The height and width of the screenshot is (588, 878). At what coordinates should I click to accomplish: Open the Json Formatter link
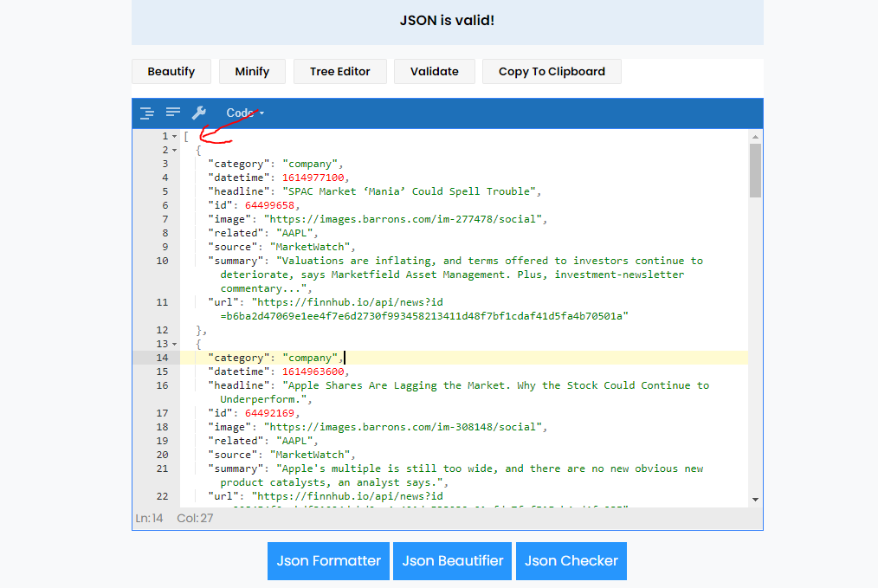pyautogui.click(x=329, y=560)
